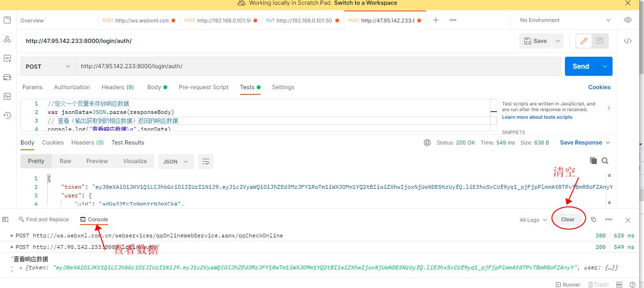The width and height of the screenshot is (644, 288).
Task: Select Raw response view
Action: click(65, 161)
